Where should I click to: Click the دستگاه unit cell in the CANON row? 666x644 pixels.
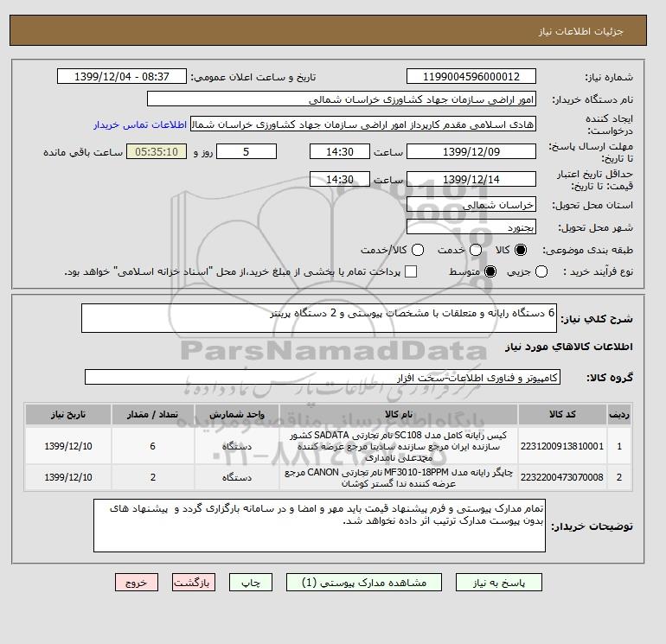(237, 477)
